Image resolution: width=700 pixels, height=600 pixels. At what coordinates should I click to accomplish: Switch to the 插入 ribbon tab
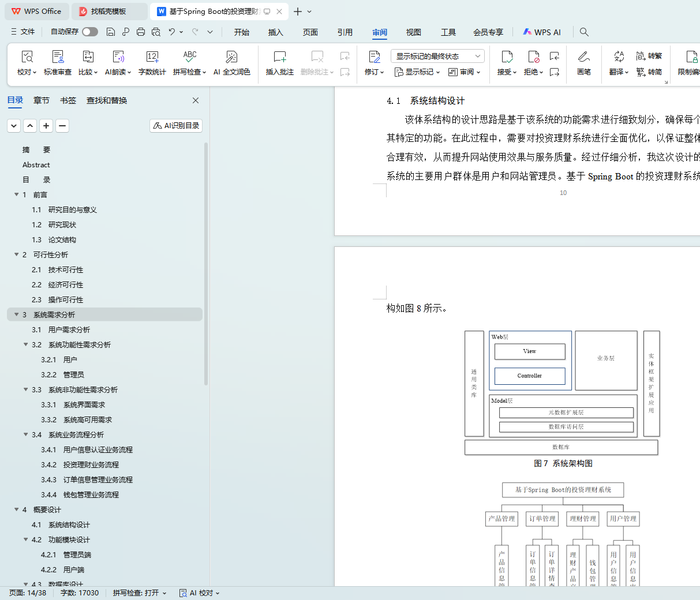275,32
